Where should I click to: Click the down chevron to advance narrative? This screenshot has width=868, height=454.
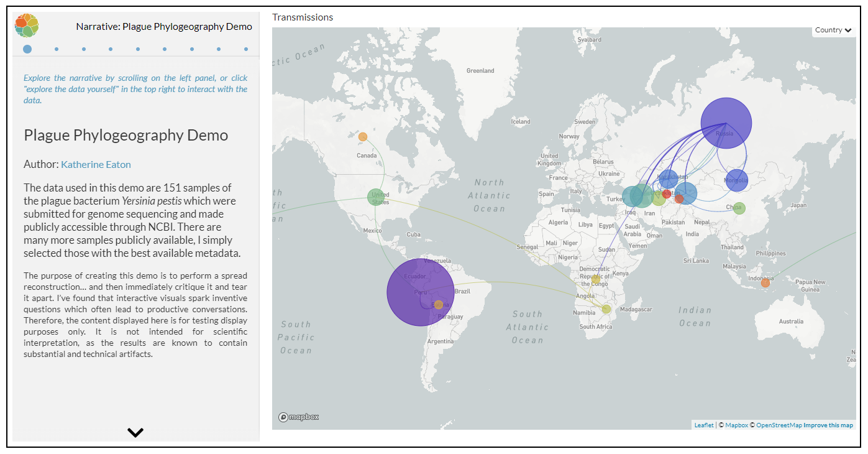(135, 432)
